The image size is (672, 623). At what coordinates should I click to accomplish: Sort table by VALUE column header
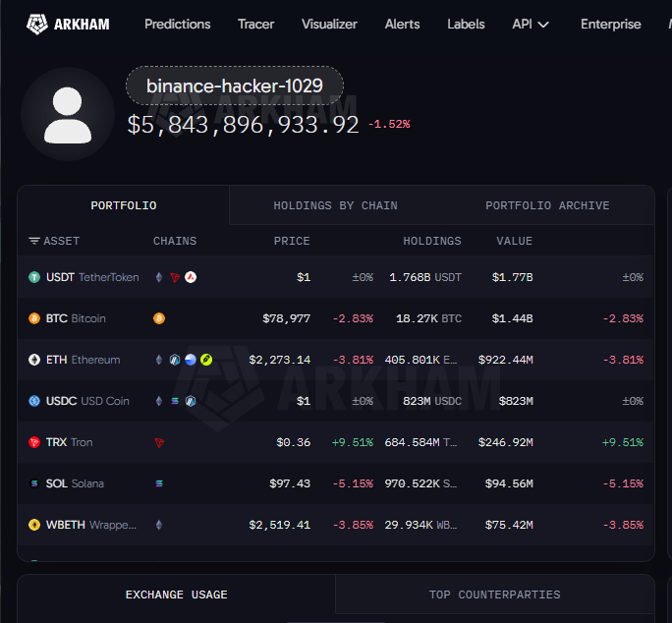(x=514, y=241)
